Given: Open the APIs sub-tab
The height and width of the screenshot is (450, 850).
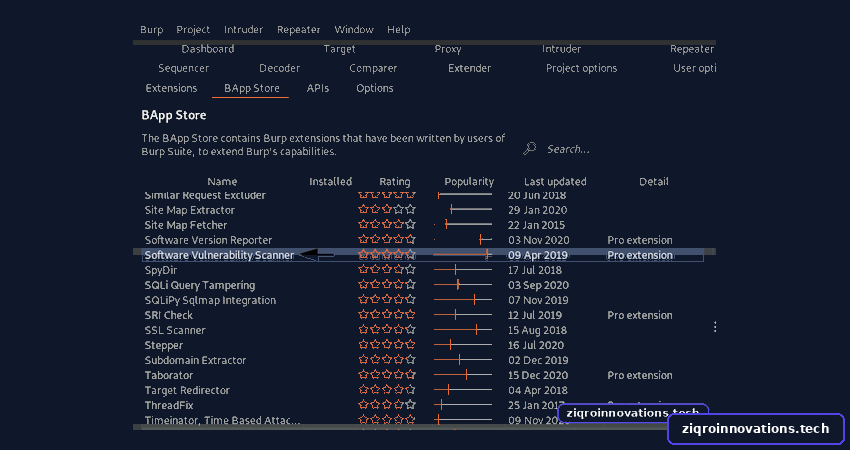Looking at the screenshot, I should (x=318, y=88).
